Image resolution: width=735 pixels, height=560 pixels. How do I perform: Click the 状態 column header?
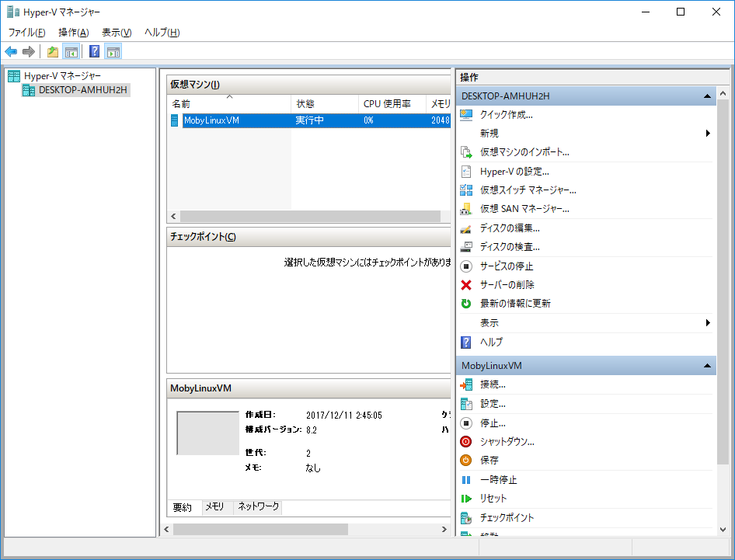[325, 103]
